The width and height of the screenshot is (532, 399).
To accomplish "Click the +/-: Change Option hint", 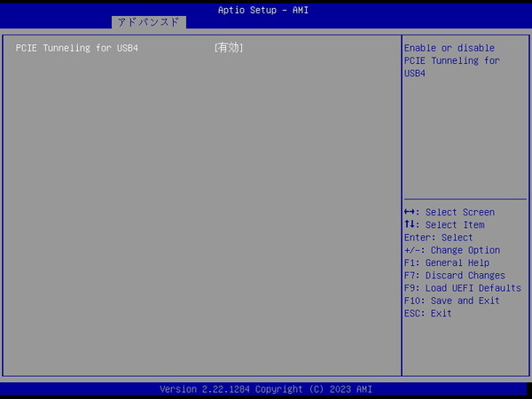I will pyautogui.click(x=452, y=250).
